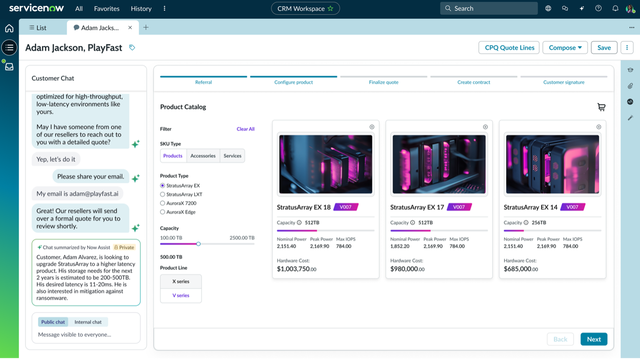Go to the Customer signature step
This screenshot has width=640, height=360.
tap(564, 80)
